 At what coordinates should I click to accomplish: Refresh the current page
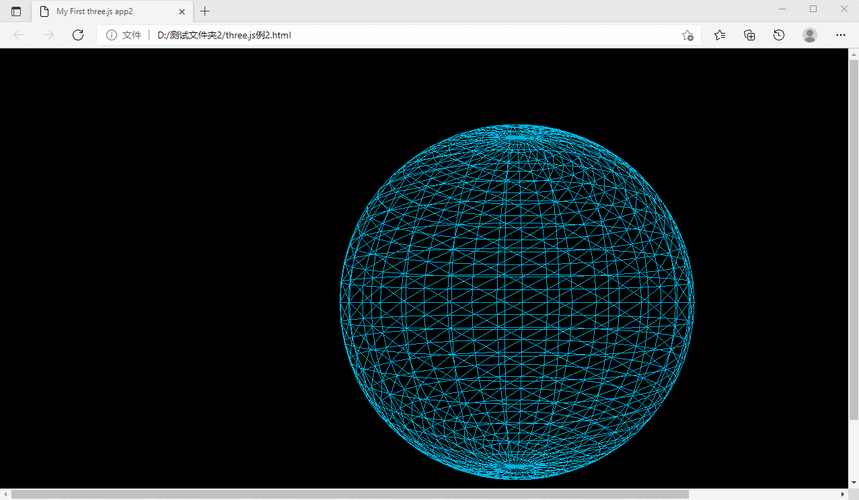[x=78, y=35]
